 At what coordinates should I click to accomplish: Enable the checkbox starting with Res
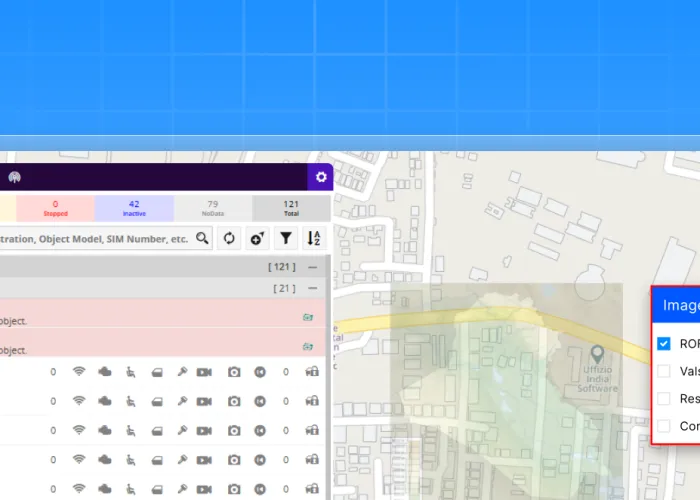pos(664,398)
